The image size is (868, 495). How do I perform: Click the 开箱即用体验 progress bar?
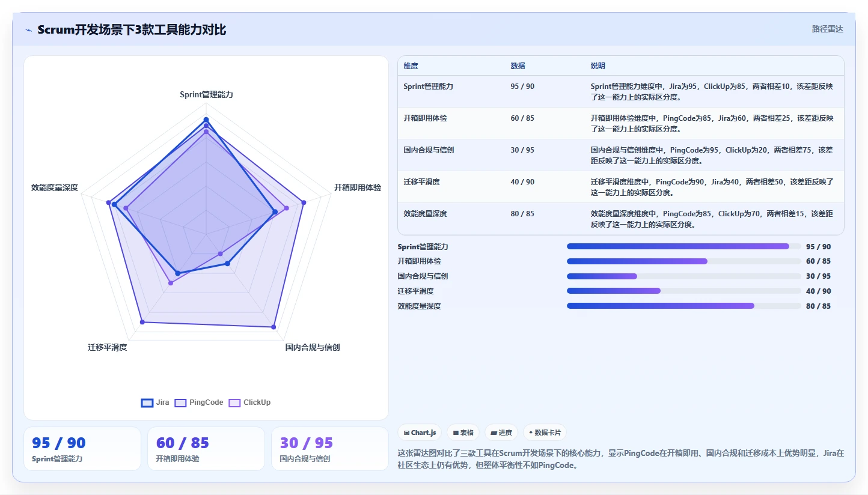coord(683,261)
